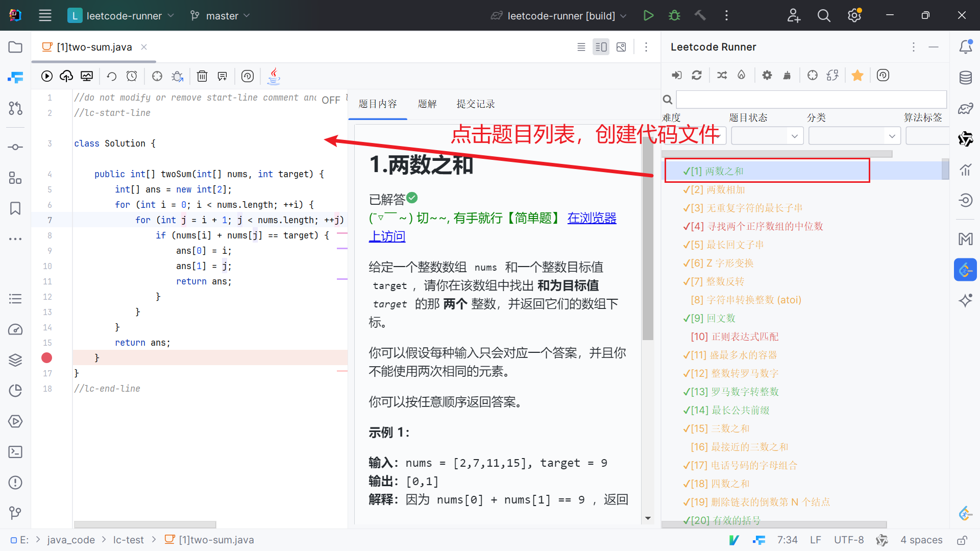The width and height of the screenshot is (980, 551).
Task: Open Leetcode Runner settings gear icon
Action: (x=767, y=75)
